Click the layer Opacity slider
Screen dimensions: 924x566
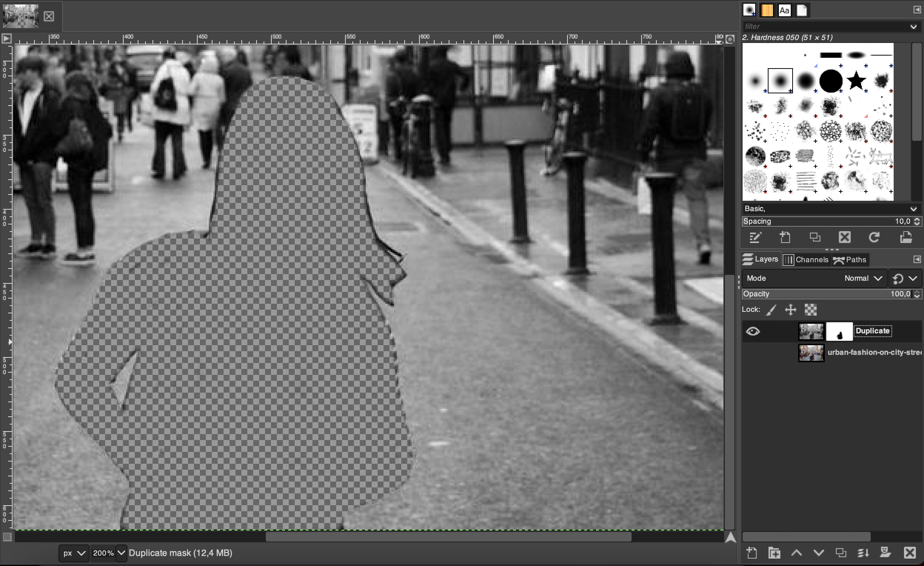[825, 294]
